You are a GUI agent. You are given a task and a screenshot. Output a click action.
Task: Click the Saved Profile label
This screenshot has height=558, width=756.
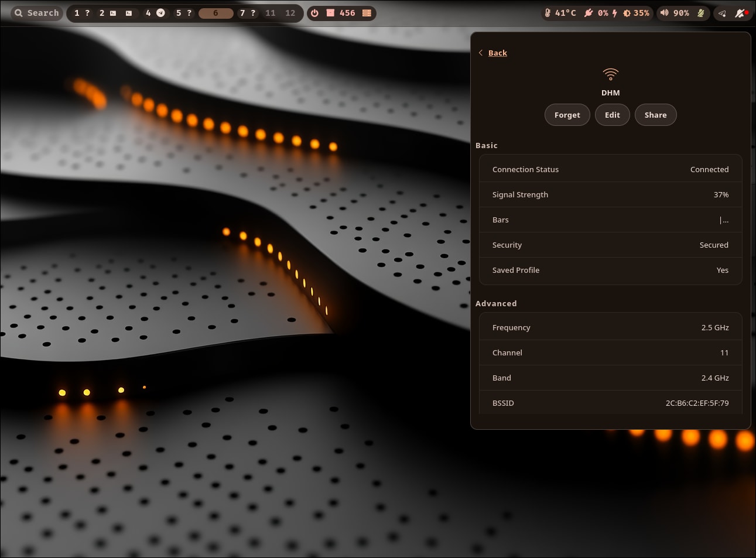(516, 270)
